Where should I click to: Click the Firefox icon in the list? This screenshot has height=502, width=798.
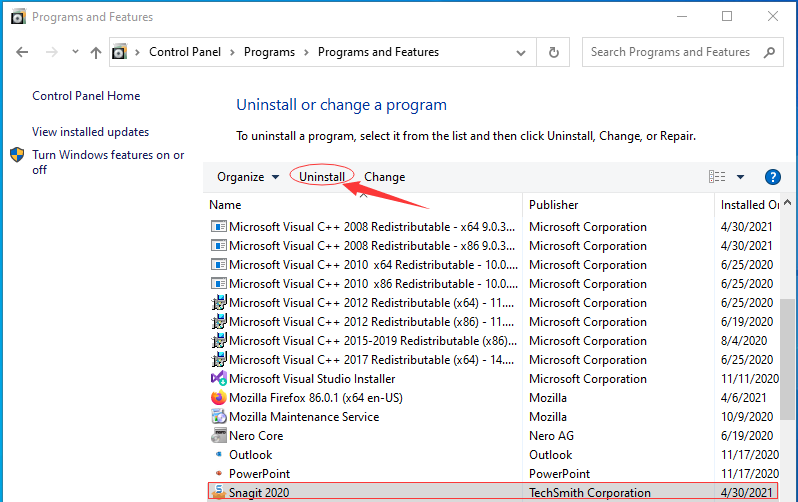[218, 398]
